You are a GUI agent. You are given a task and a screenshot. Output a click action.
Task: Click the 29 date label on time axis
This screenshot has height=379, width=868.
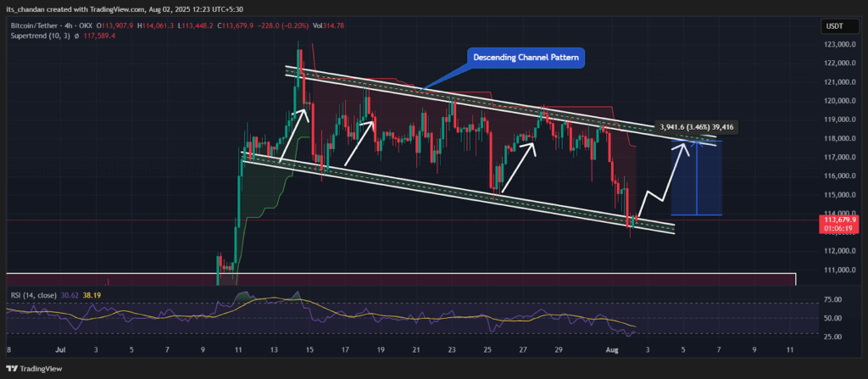(x=559, y=350)
